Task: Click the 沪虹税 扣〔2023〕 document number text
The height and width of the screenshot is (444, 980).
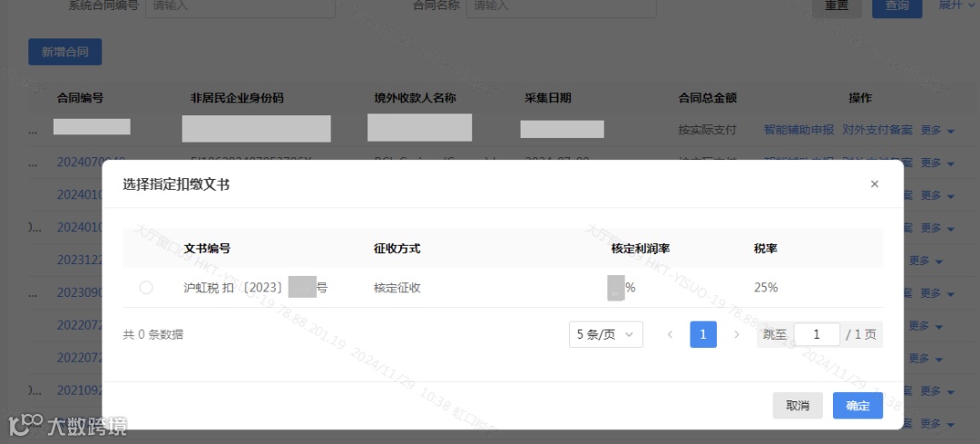Action: [256, 288]
